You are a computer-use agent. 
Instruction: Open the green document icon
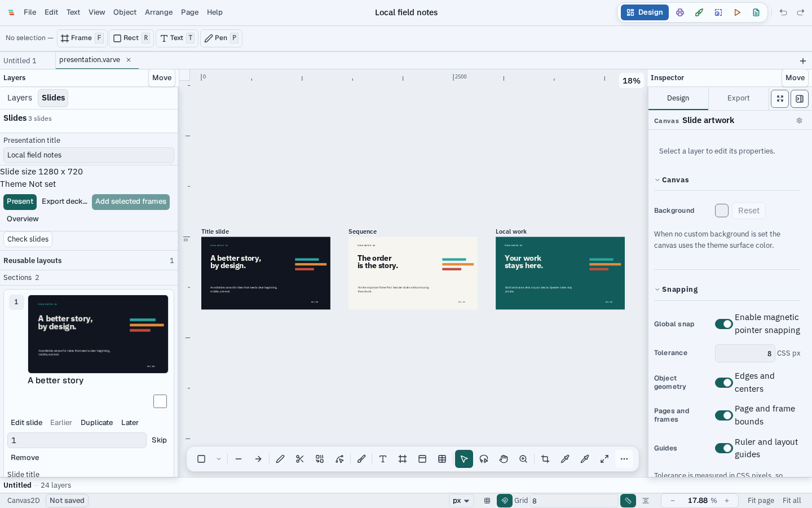tap(756, 12)
